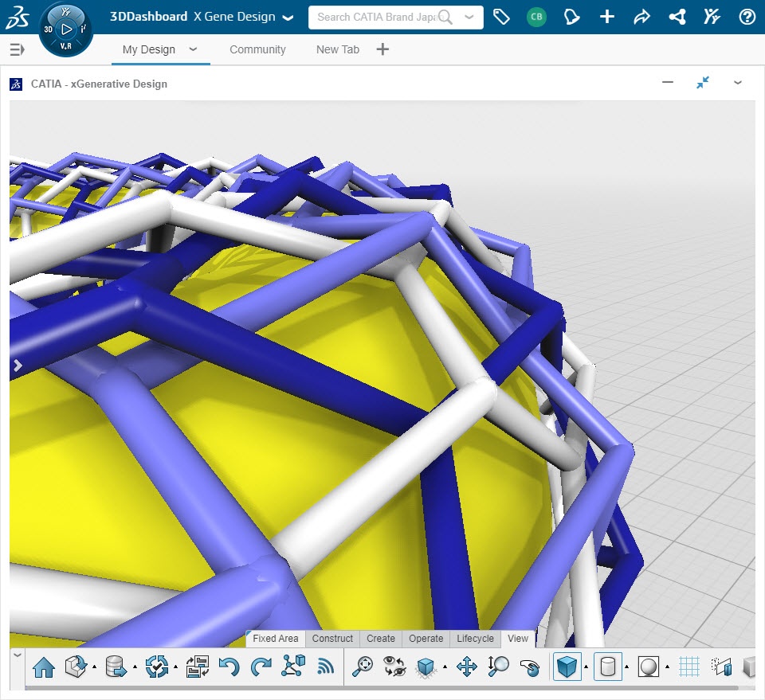Viewport: 765px width, 700px height.
Task: Click the Undo arrow icon
Action: (x=229, y=667)
